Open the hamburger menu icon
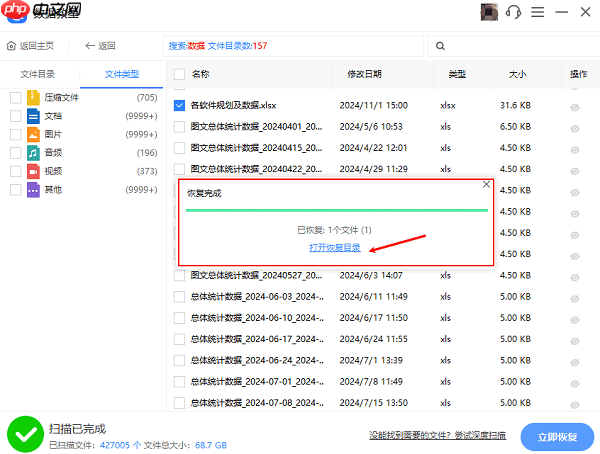 537,12
